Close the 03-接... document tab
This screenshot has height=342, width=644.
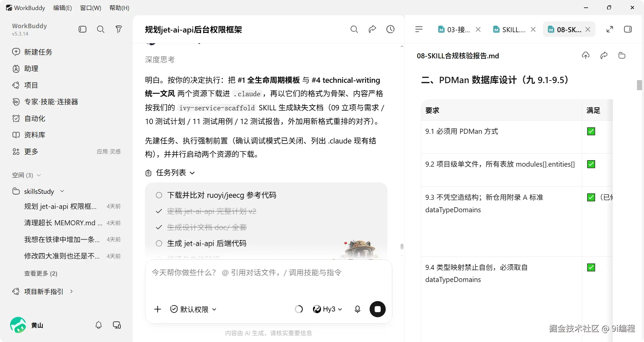(x=478, y=30)
